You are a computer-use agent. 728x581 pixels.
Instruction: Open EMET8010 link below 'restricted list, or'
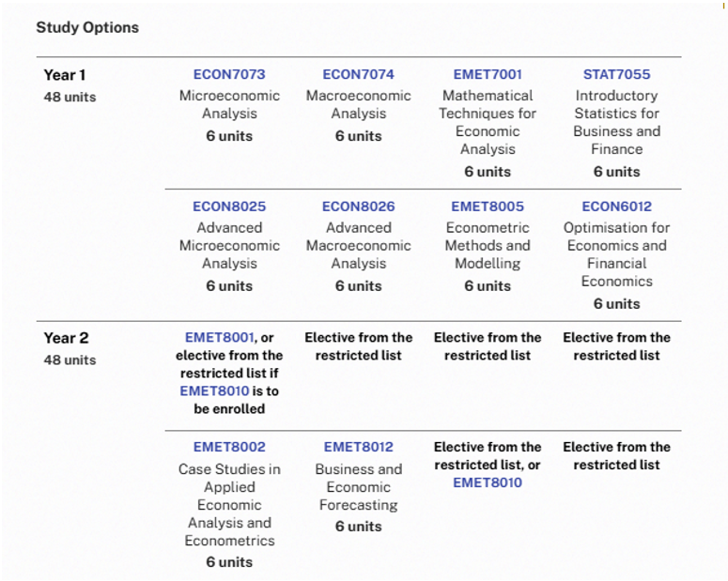[488, 483]
